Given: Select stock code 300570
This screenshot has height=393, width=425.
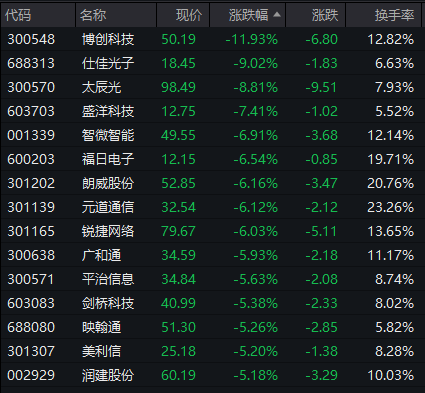Looking at the screenshot, I should click(x=31, y=87).
